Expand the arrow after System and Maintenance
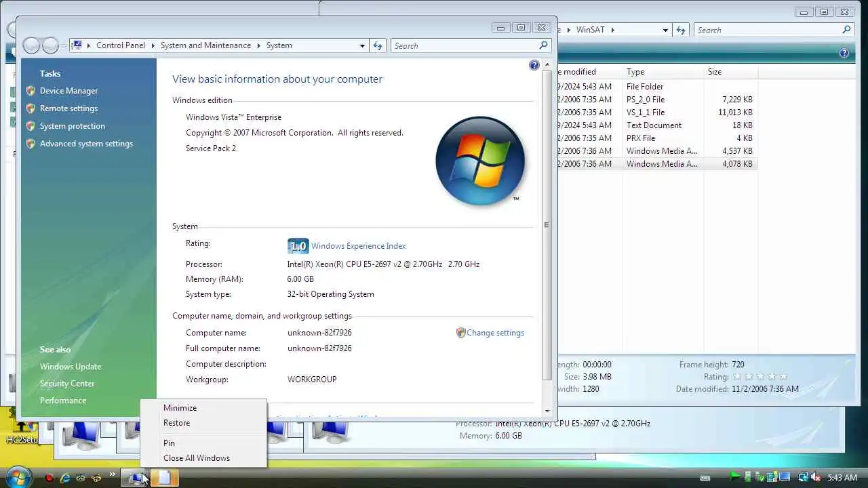 pyautogui.click(x=258, y=45)
